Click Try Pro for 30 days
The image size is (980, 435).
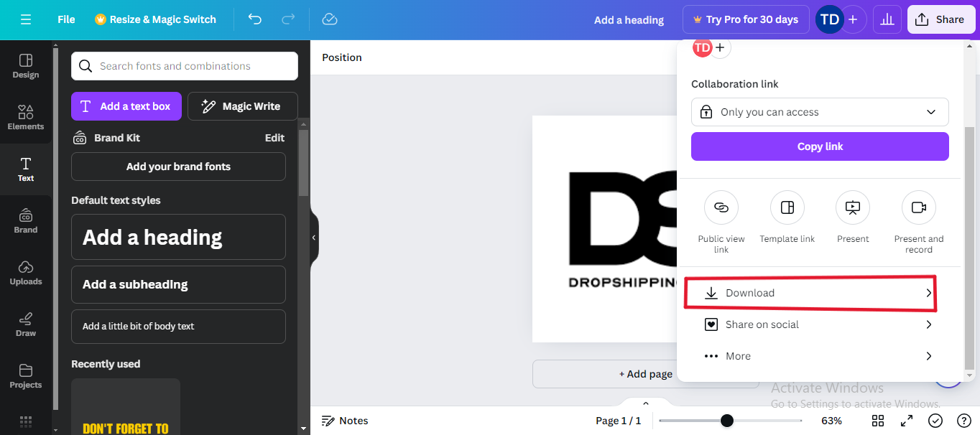[x=745, y=19]
